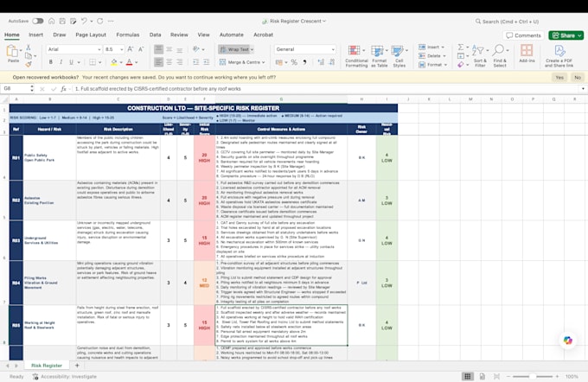The image size is (588, 382).
Task: Open Sort & Filter
Action: (x=480, y=56)
